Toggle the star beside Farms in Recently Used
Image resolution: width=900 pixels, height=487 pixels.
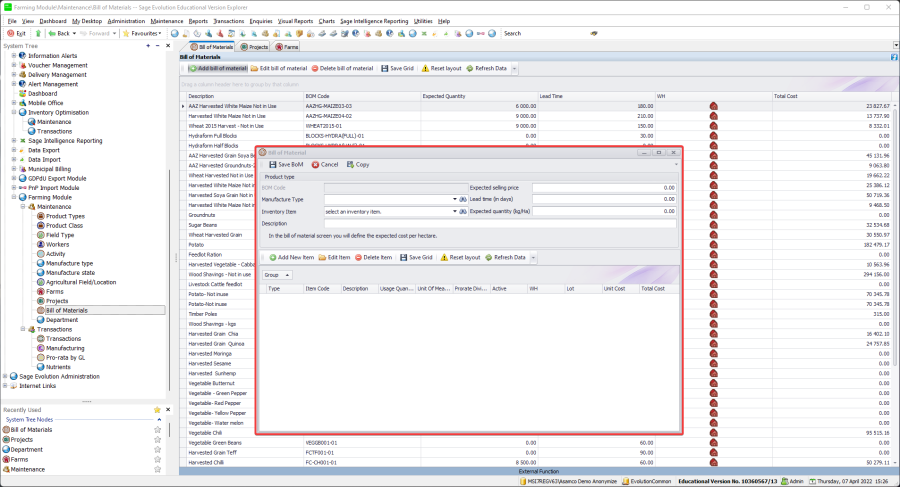click(x=157, y=459)
